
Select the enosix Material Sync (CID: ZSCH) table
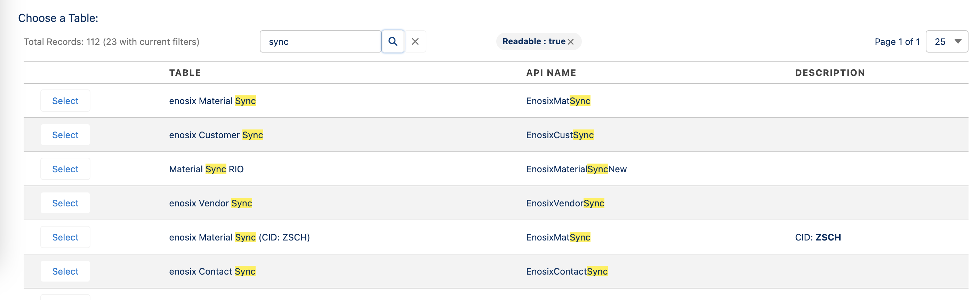point(65,237)
